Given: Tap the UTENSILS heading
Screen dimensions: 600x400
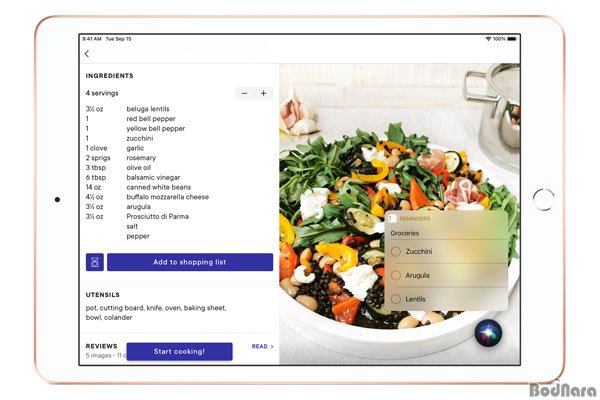Looking at the screenshot, I should 103,295.
